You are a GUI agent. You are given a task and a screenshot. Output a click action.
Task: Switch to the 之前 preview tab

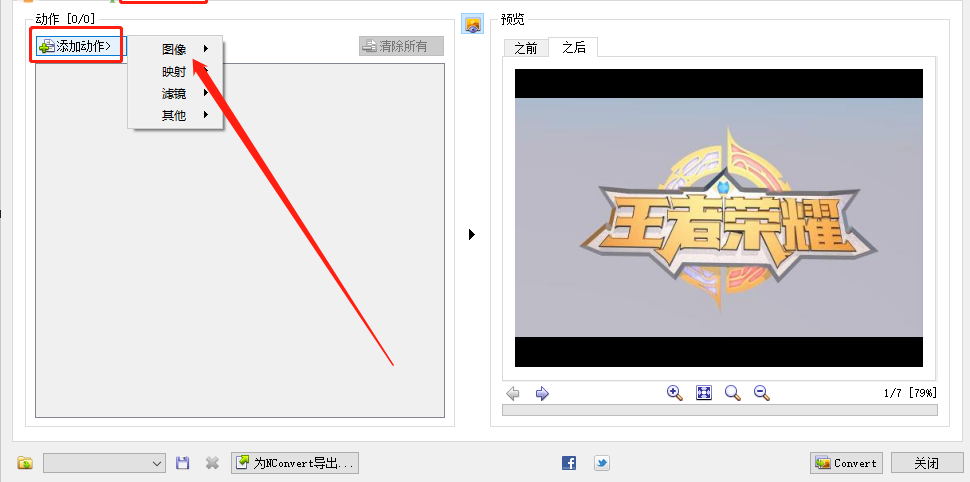(526, 48)
